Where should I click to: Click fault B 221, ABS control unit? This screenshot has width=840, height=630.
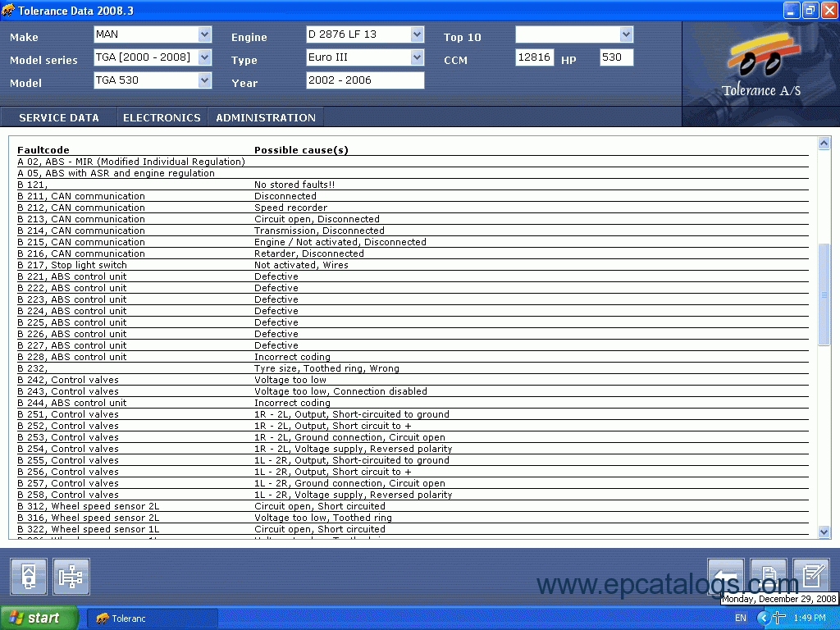(413, 277)
